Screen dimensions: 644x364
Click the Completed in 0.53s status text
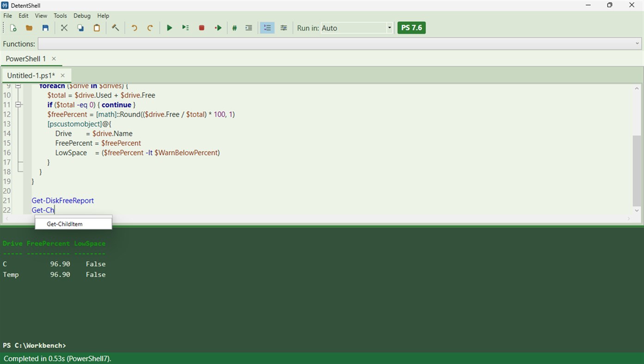[x=57, y=358]
